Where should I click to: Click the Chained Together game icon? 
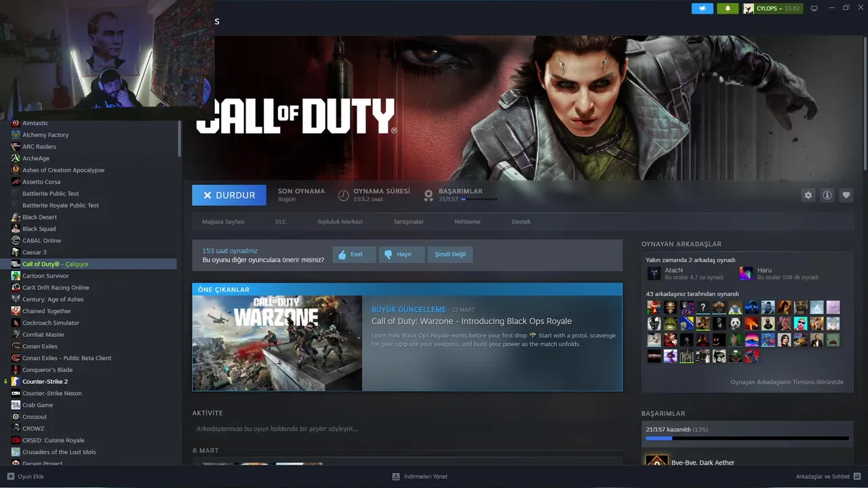[16, 311]
